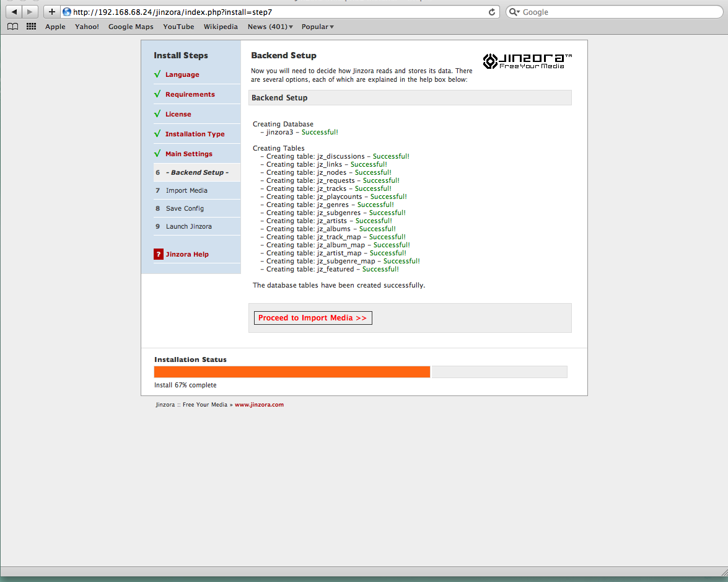Click the 'jz_artist_map' table creation line
The width and height of the screenshot is (728, 582).
pyautogui.click(x=333, y=253)
